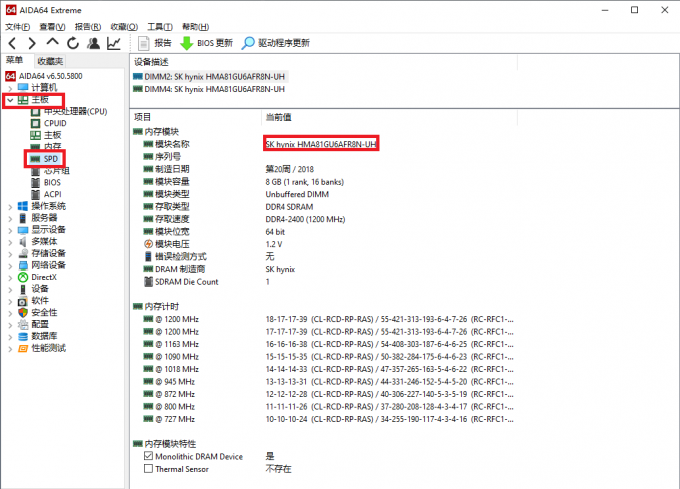
Task: Navigate up one level with the up arrow icon
Action: click(x=52, y=42)
